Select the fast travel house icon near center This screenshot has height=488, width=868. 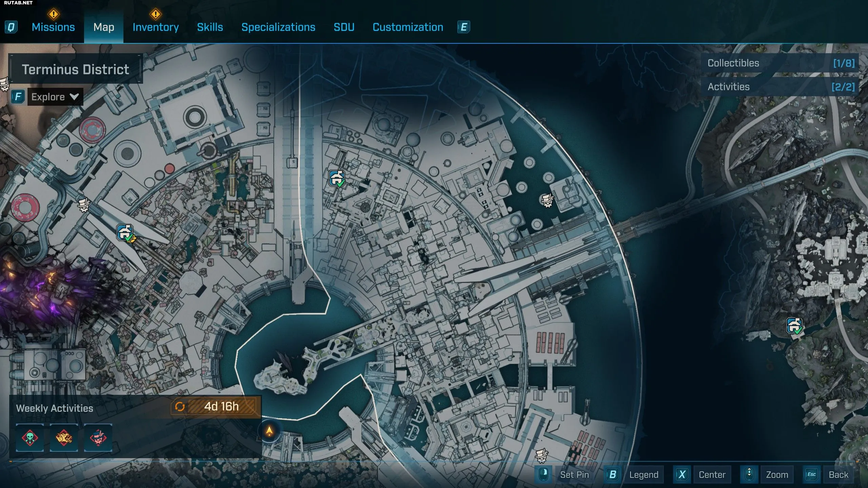pyautogui.click(x=337, y=178)
